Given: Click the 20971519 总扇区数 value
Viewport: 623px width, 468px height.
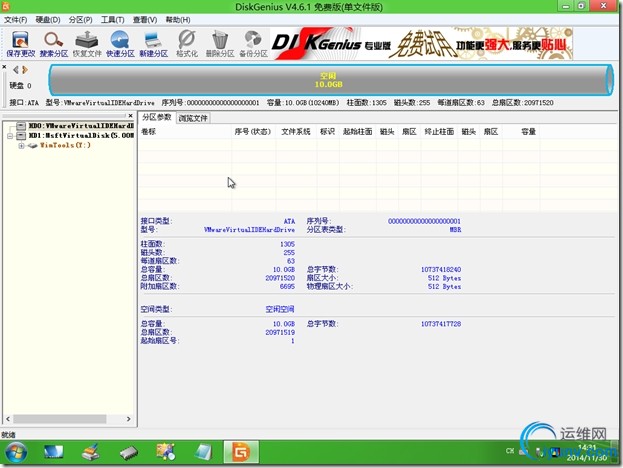Looking at the screenshot, I should (x=280, y=333).
